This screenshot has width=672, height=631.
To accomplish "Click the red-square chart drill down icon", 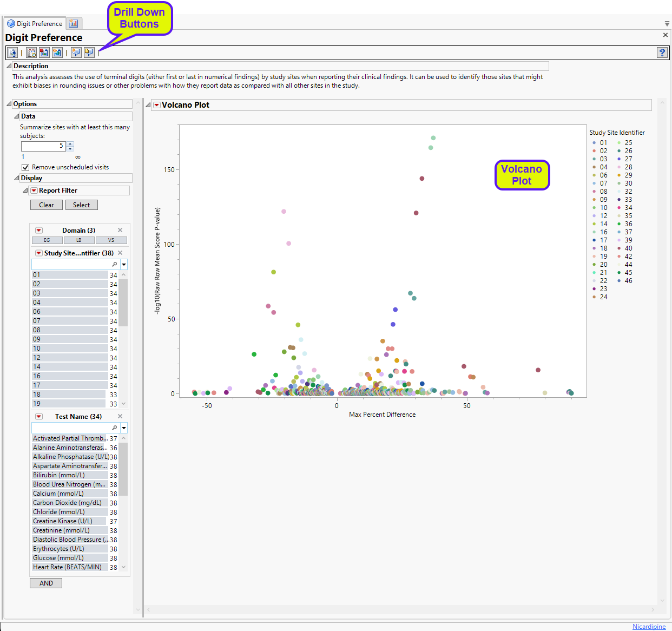I will (44, 52).
